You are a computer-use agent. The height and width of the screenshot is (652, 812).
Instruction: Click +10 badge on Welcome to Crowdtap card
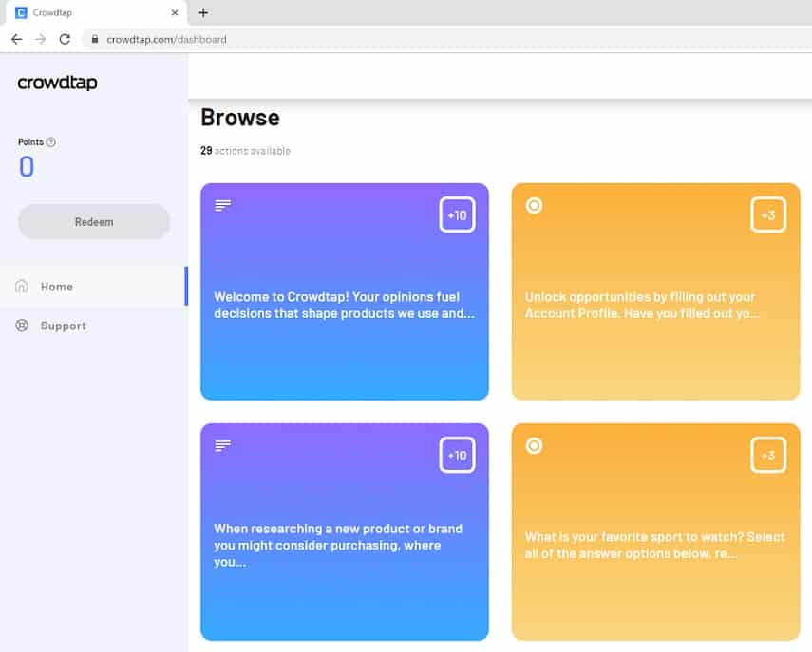[x=457, y=214]
